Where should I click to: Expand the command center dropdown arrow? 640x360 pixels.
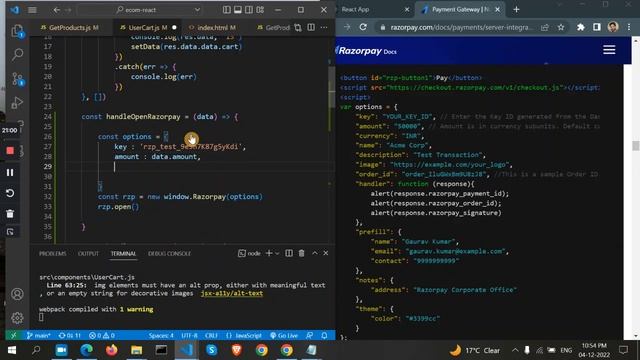[x=198, y=9]
